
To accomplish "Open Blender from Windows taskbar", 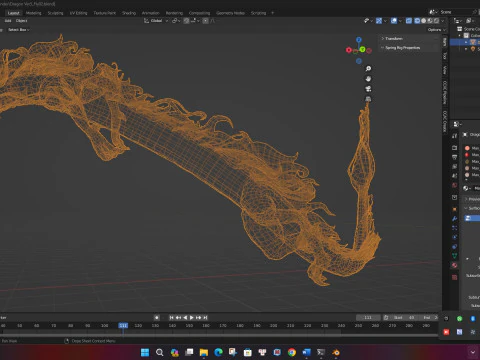I will 336,352.
